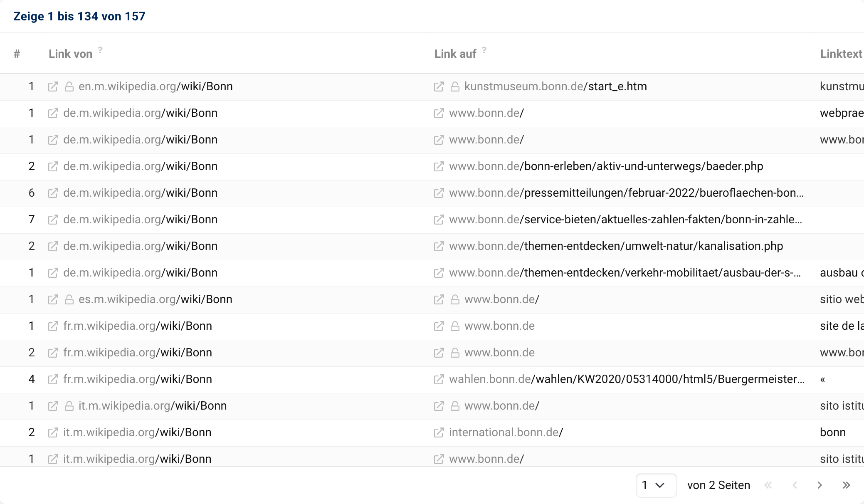Screen dimensions: 864x504
Task: Open it.m.wikipedia.org link pointing to international.bonn.de
Action: tap(137, 432)
